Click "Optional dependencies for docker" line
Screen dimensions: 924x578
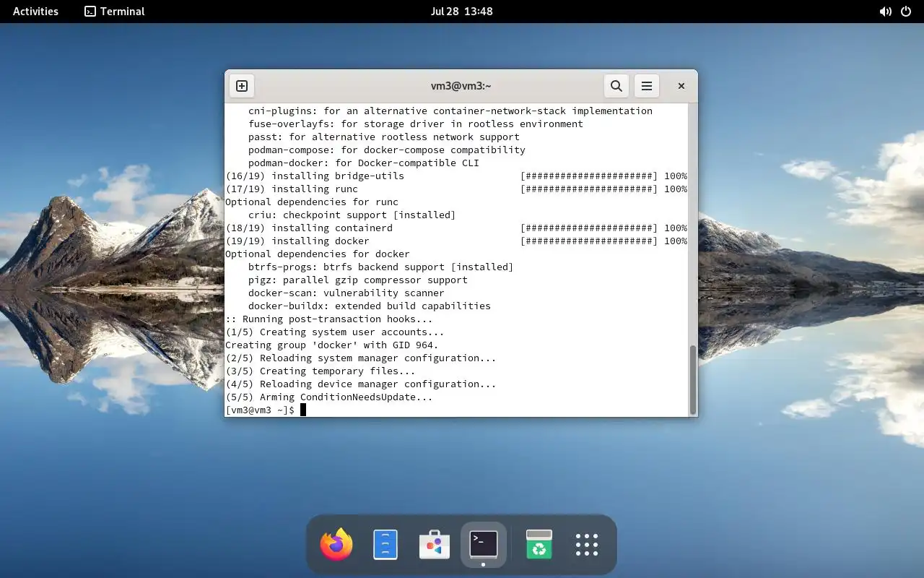click(x=318, y=254)
